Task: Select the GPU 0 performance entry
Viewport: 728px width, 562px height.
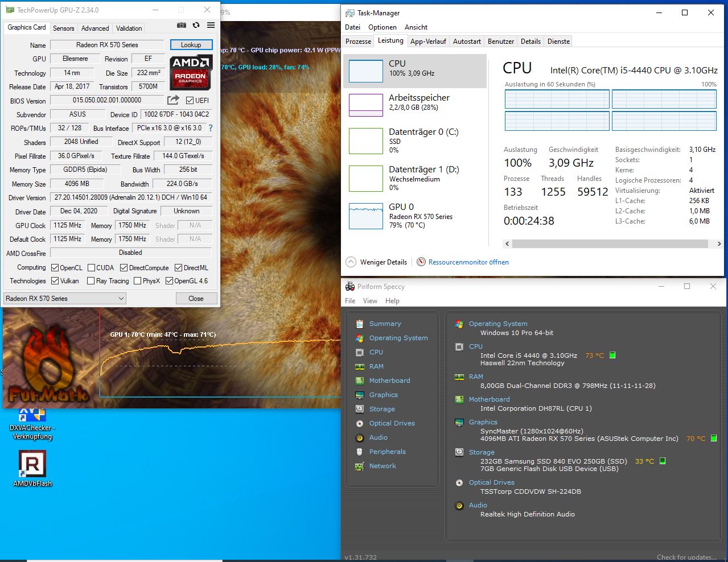Action: coord(415,216)
